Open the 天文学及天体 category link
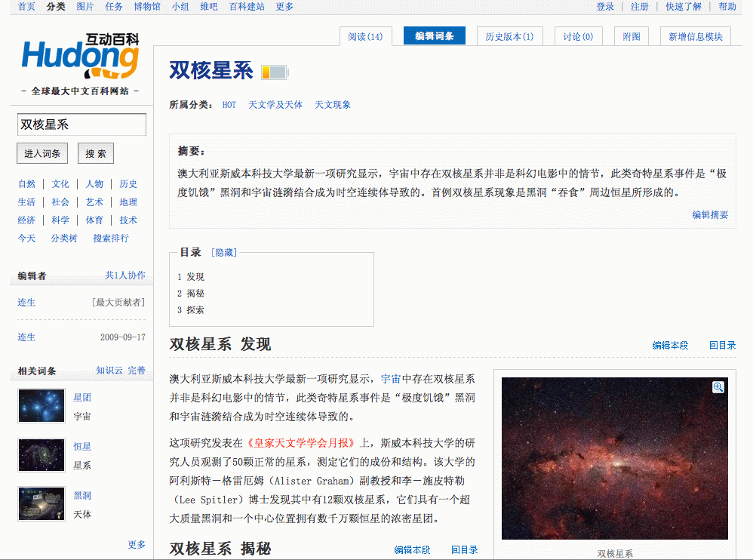 tap(275, 105)
